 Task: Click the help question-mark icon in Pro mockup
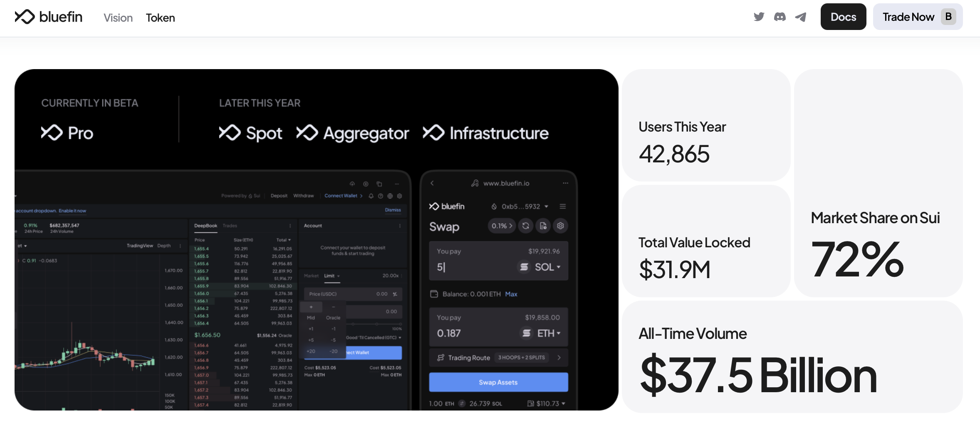pos(380,196)
